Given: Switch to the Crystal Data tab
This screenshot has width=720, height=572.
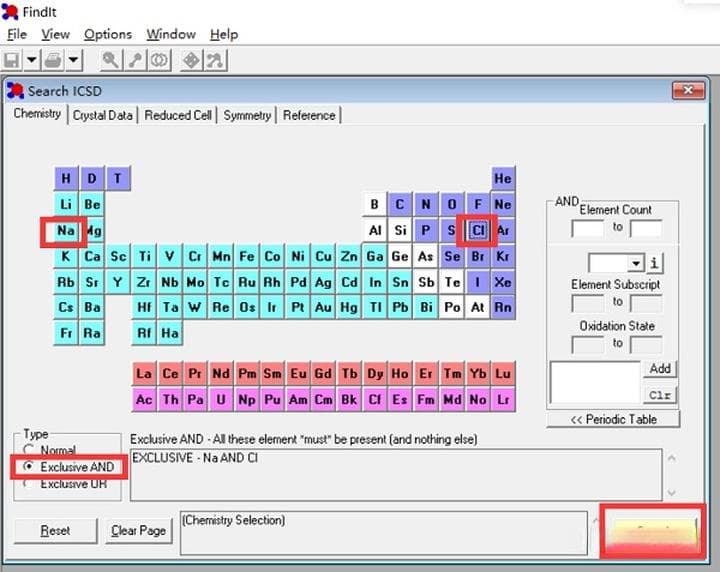Looking at the screenshot, I should [102, 115].
